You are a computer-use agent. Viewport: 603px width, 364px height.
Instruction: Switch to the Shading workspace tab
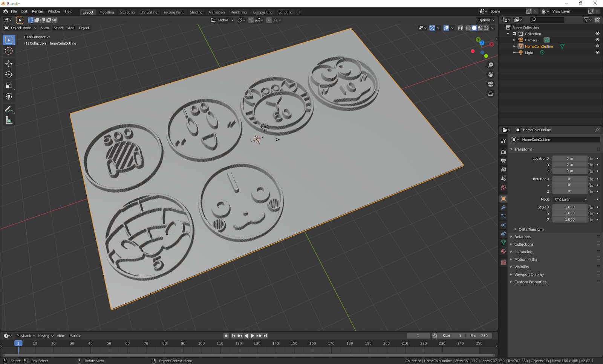pyautogui.click(x=196, y=12)
